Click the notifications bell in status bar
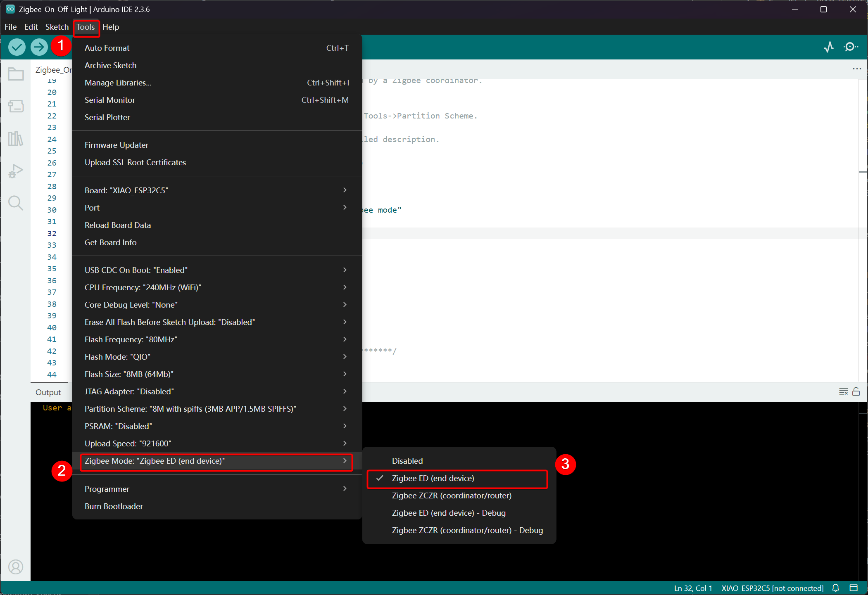 pos(835,588)
